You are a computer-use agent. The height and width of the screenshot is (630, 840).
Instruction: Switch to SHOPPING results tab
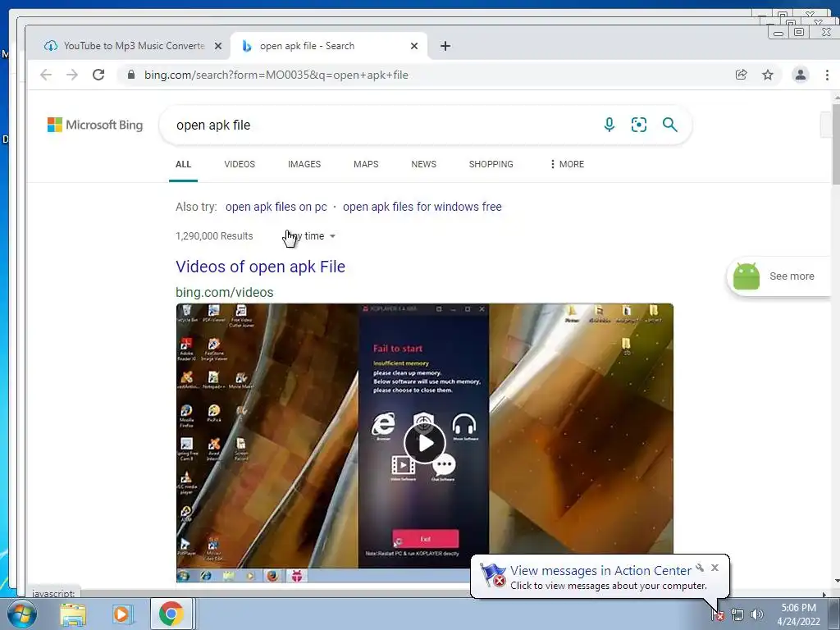click(x=491, y=164)
